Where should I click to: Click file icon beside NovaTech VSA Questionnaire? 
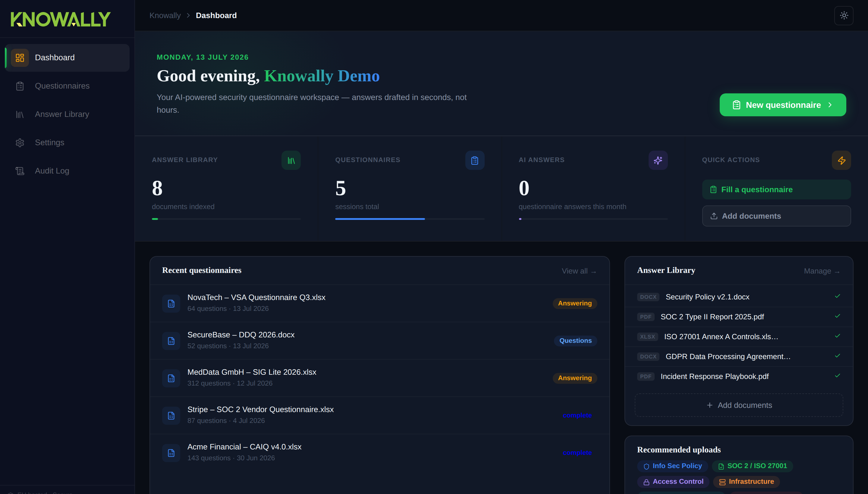pyautogui.click(x=171, y=304)
